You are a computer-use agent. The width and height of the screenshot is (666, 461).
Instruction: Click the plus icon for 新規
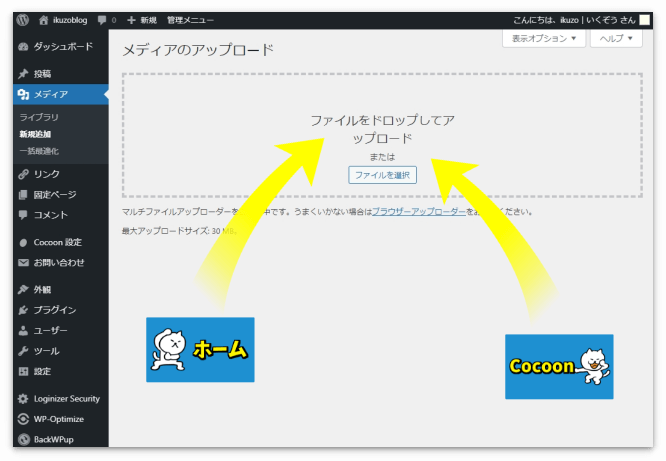tap(131, 20)
